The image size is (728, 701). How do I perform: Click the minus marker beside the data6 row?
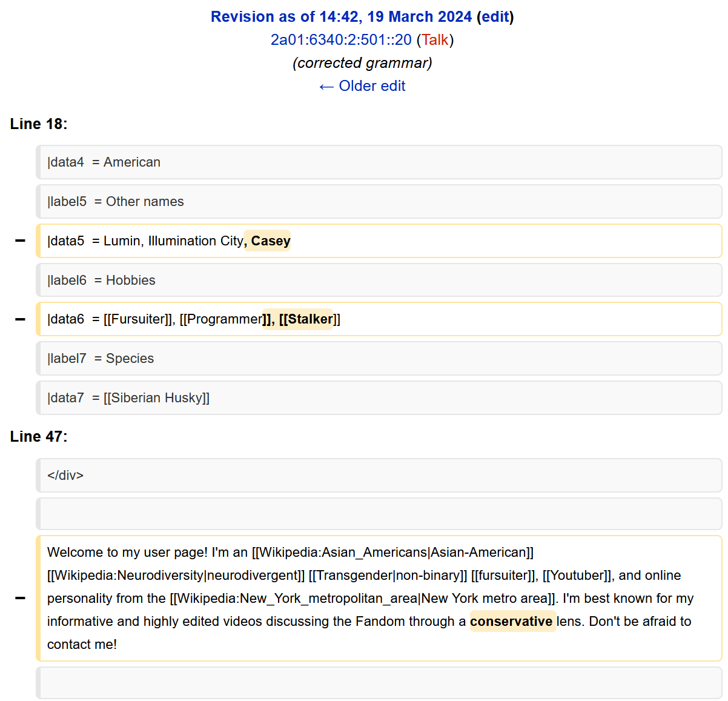tap(20, 319)
